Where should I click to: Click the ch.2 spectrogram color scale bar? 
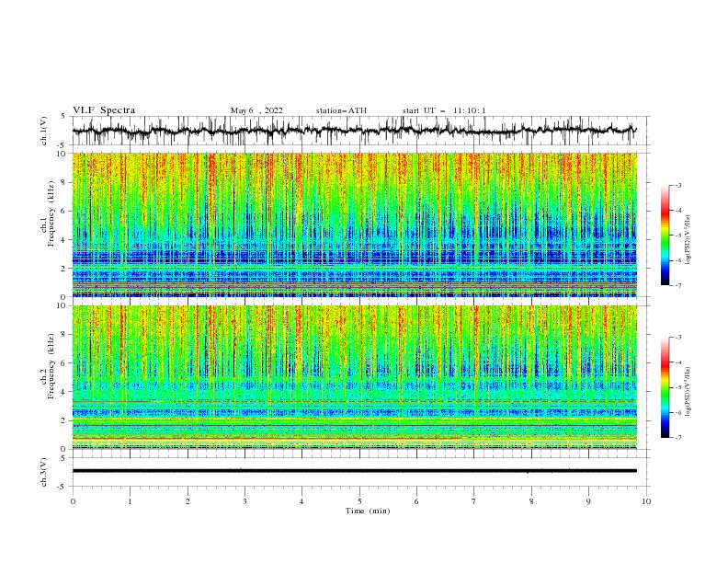coord(665,387)
